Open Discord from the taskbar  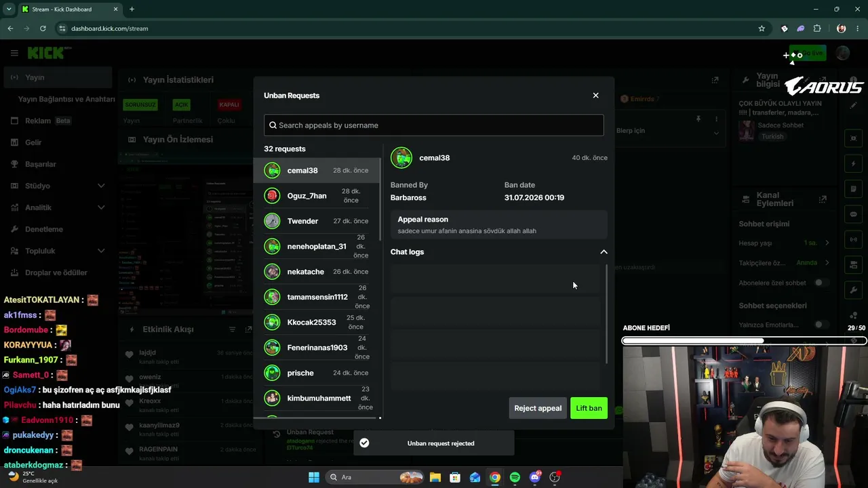coord(535,477)
